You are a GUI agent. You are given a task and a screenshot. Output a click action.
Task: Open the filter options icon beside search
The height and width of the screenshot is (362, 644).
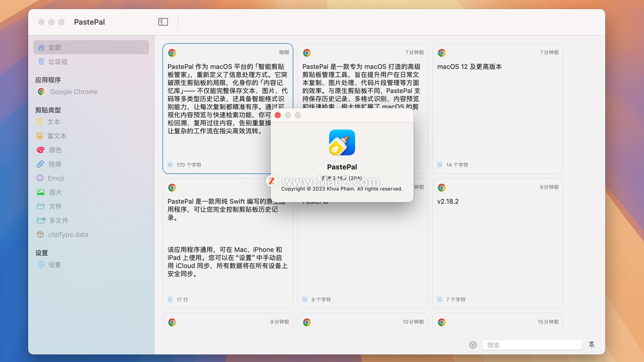pyautogui.click(x=473, y=345)
